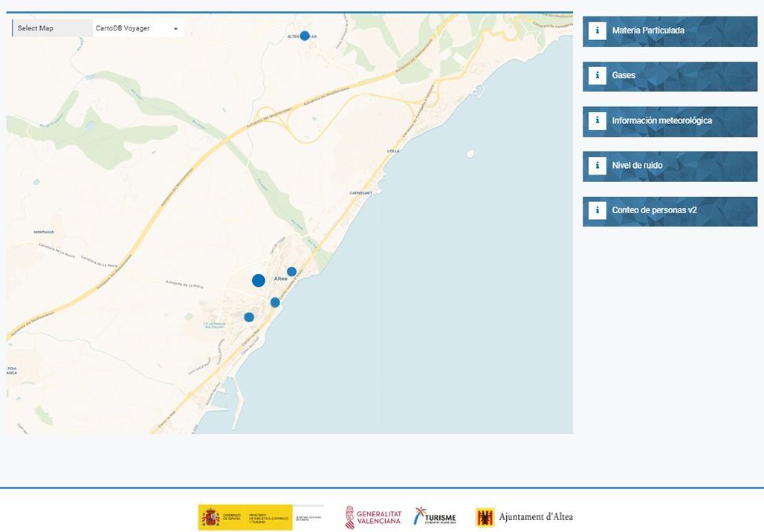This screenshot has height=532, width=764.
Task: Click the dropdown arrow of map selector
Action: 176,29
